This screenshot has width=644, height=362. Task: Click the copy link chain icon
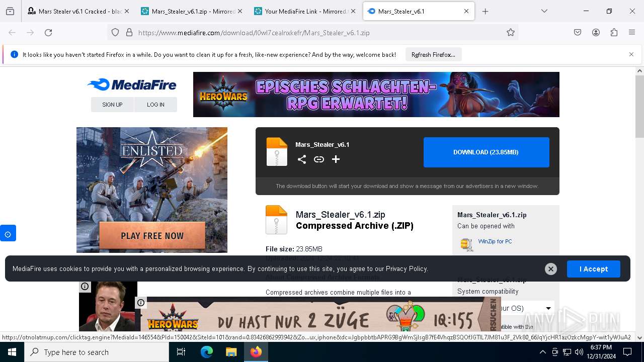(319, 159)
